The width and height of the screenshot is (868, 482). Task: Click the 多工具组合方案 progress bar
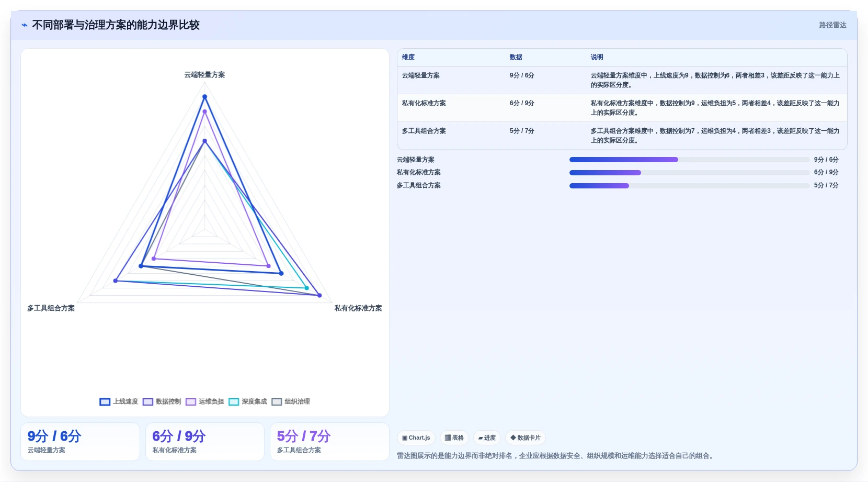tap(689, 186)
